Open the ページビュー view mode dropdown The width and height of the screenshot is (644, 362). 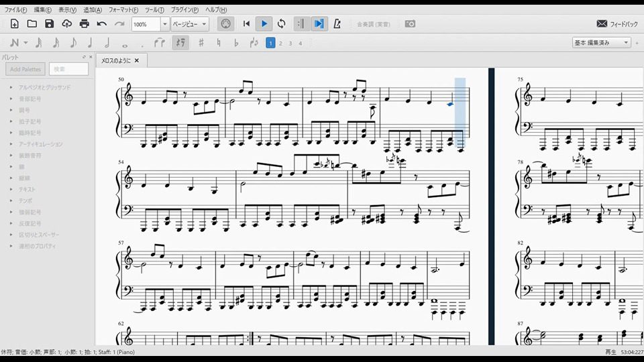(190, 24)
